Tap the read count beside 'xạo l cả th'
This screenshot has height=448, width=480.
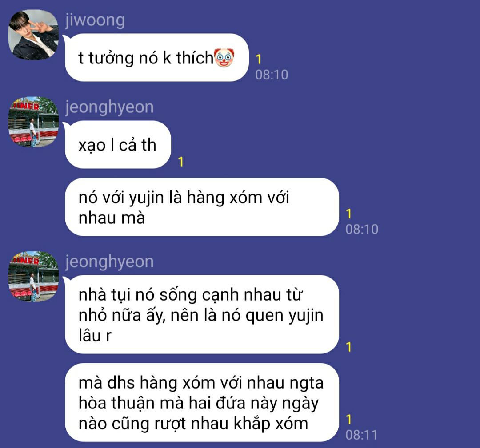[x=181, y=162]
